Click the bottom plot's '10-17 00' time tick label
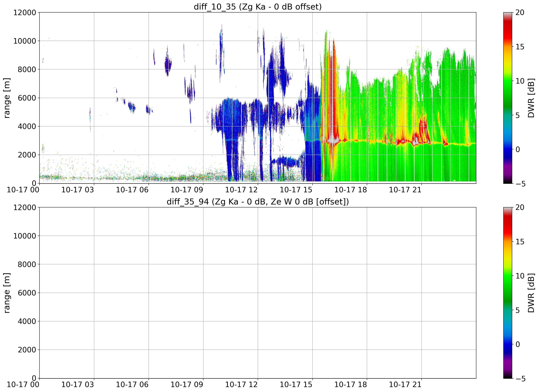The image size is (539, 392). pyautogui.click(x=23, y=385)
